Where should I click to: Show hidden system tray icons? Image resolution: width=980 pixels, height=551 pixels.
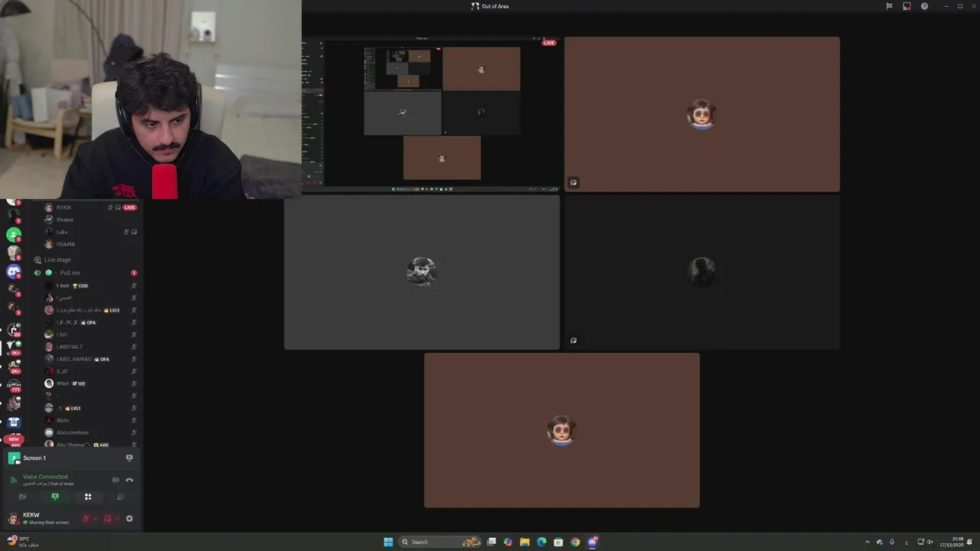pos(867,542)
